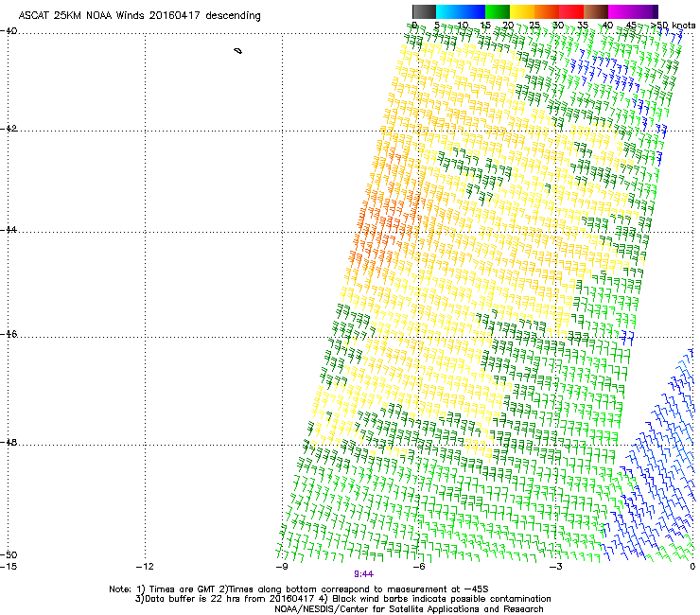700x615 pixels.
Task: Click the orange 25-30 knots legend swatch
Action: pos(547,11)
